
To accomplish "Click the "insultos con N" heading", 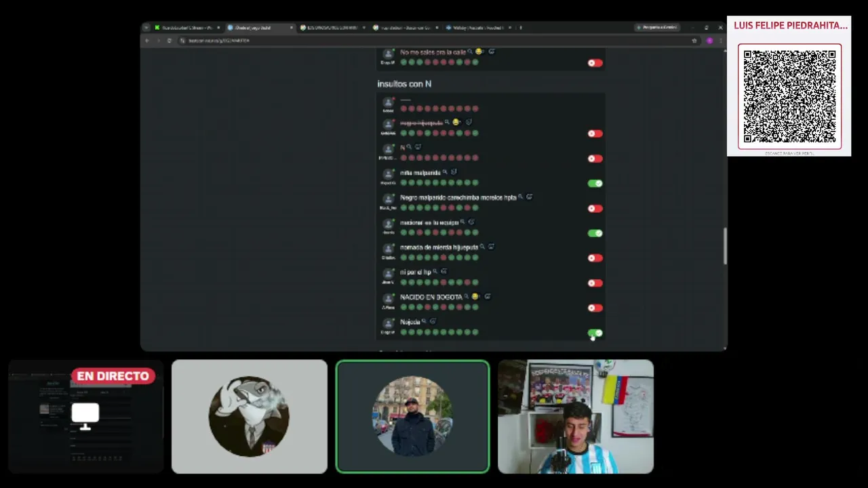I will click(x=404, y=84).
